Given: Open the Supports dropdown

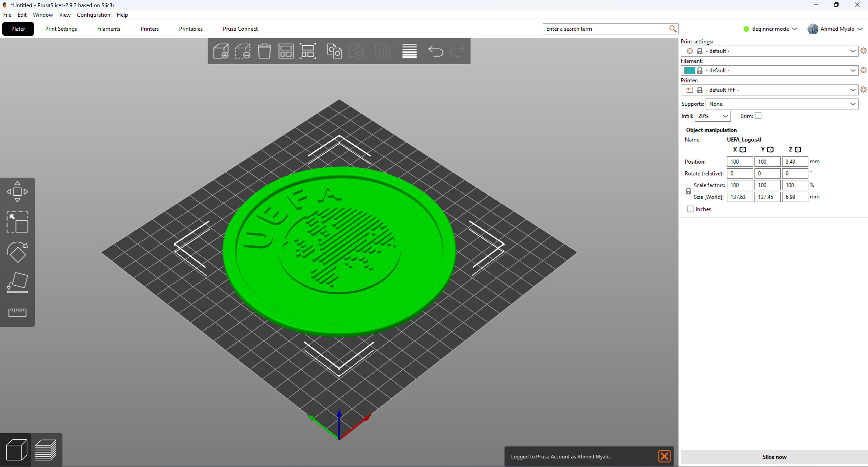Looking at the screenshot, I should tap(782, 104).
